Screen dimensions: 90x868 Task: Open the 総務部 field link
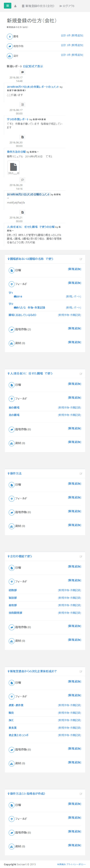(12, 590)
